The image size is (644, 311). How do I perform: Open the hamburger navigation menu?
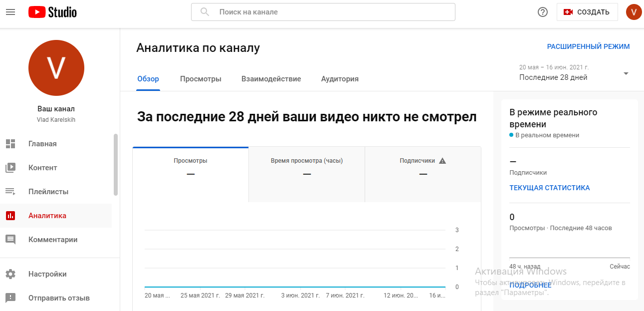pyautogui.click(x=10, y=12)
